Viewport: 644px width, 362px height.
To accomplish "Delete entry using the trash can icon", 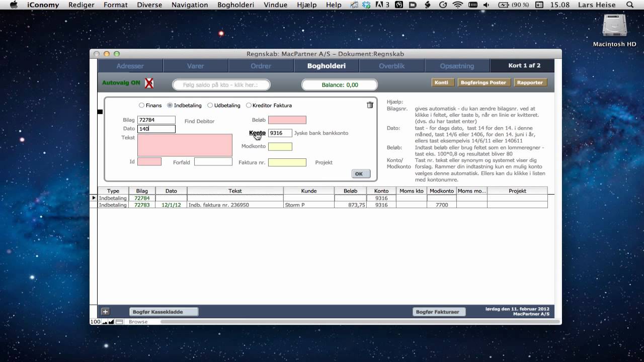I will click(x=370, y=105).
